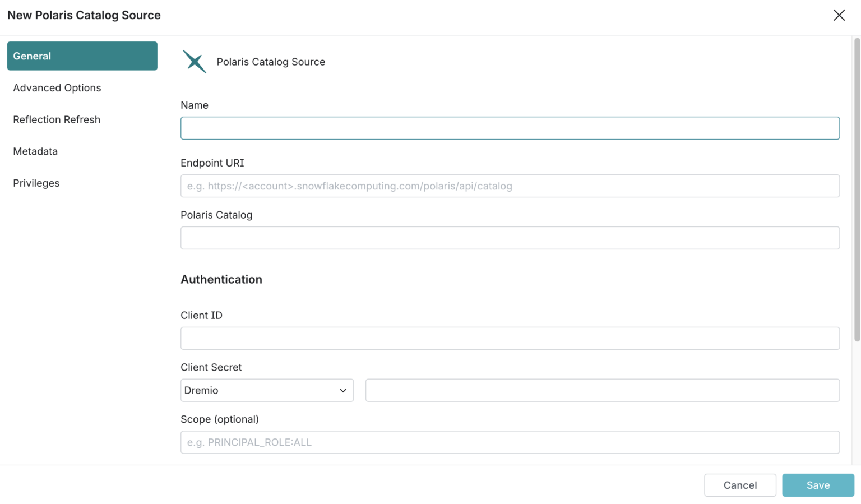Focus the Client Secret value field

602,390
